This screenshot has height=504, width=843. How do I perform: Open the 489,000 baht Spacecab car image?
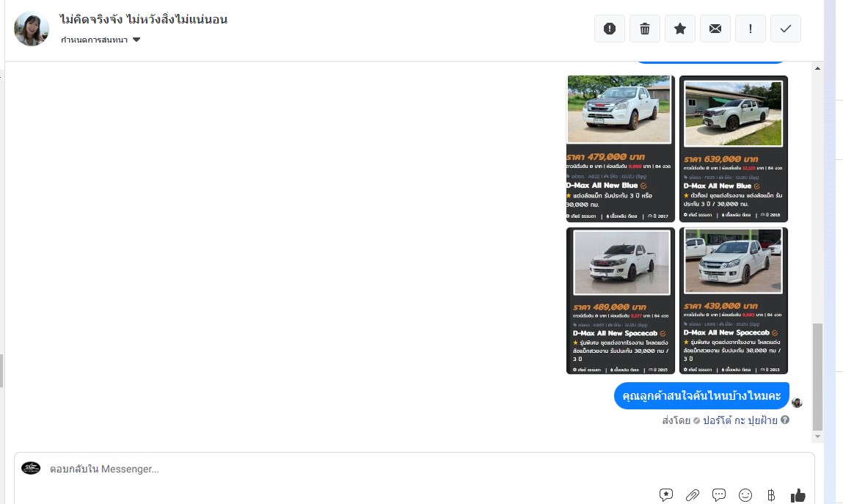621,300
